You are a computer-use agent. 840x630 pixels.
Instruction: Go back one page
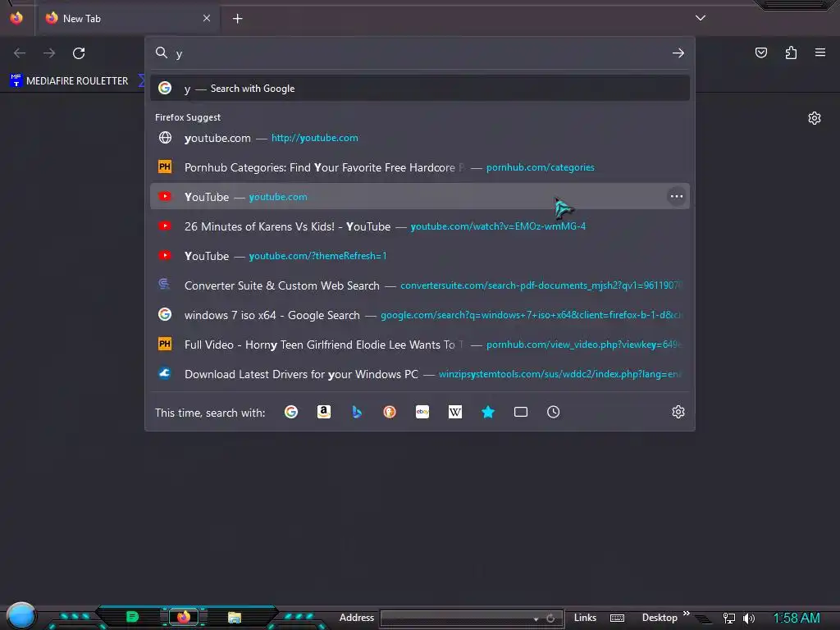click(x=20, y=53)
